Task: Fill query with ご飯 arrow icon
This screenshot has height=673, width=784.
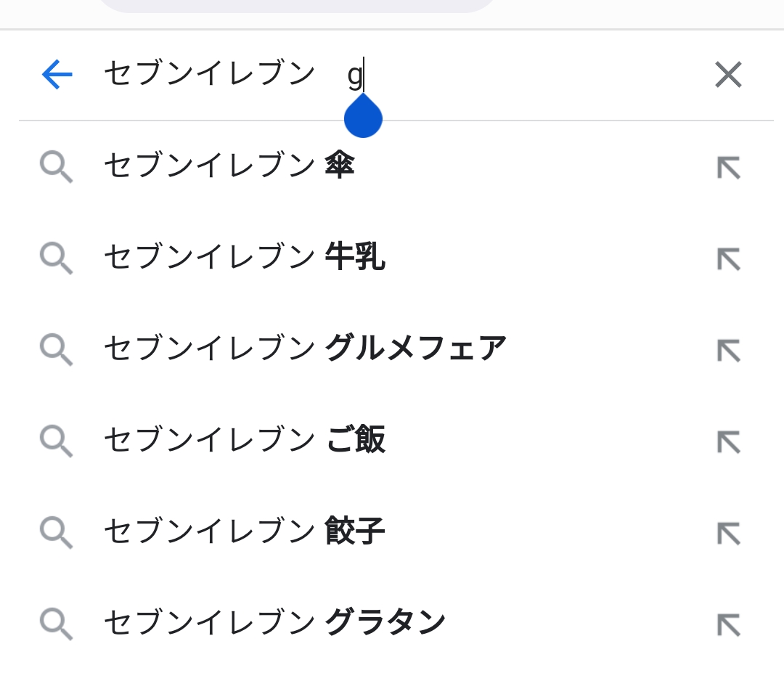Action: [728, 441]
